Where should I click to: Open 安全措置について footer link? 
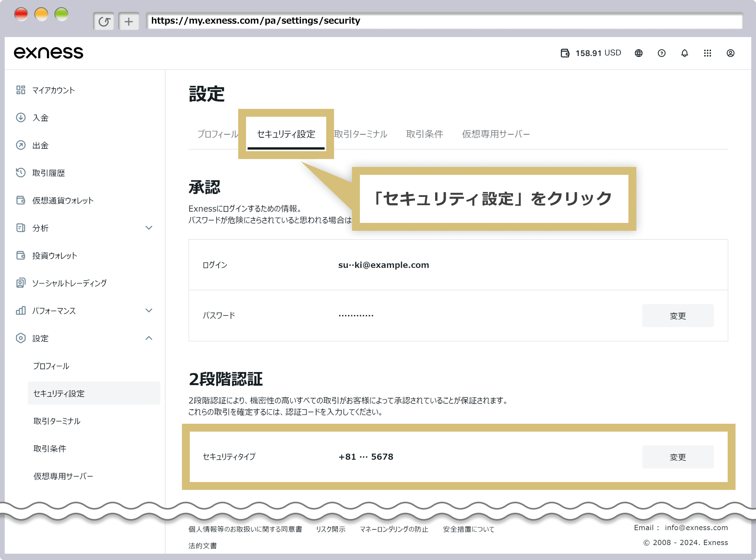click(469, 529)
